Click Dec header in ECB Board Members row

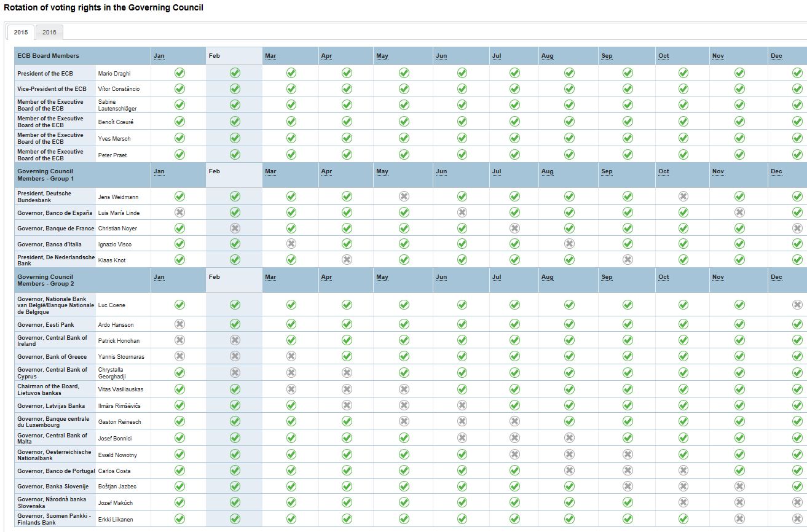[776, 56]
